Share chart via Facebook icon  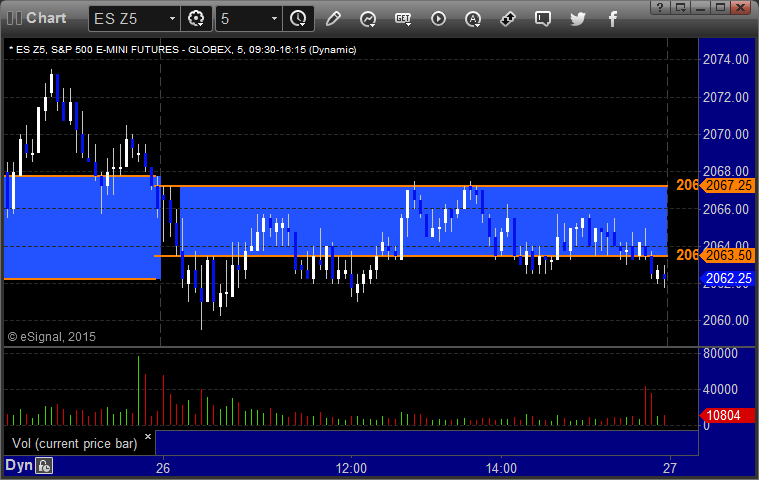(x=612, y=19)
